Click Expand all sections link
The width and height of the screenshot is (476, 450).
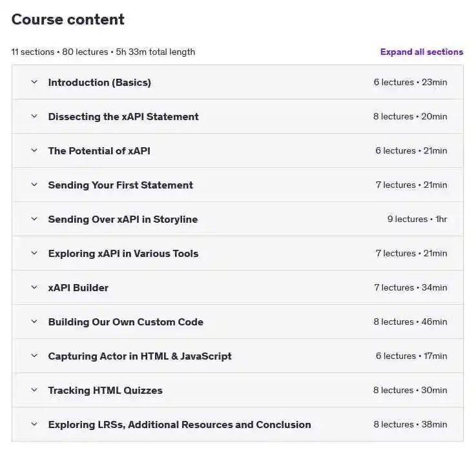(x=422, y=52)
